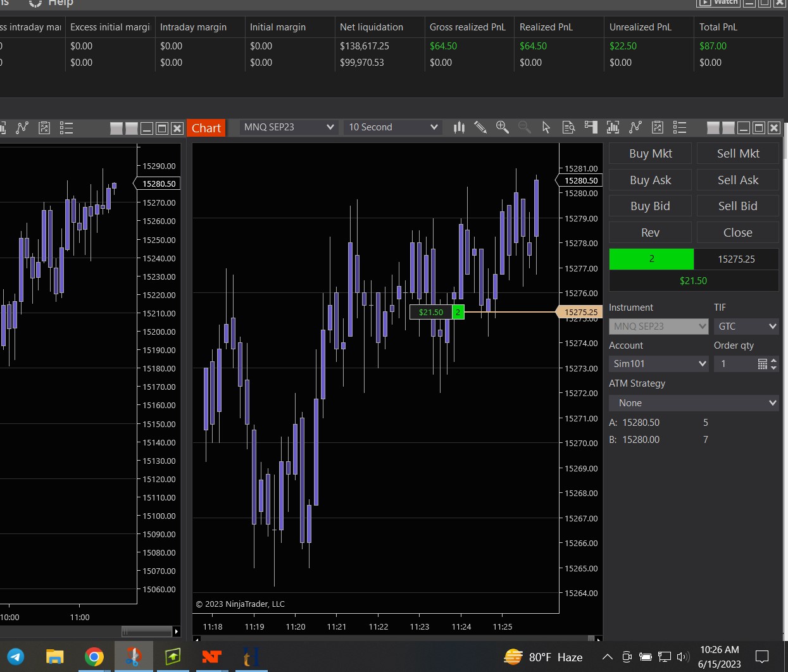Open strategies icon in right chart toolbar

[x=658, y=127]
